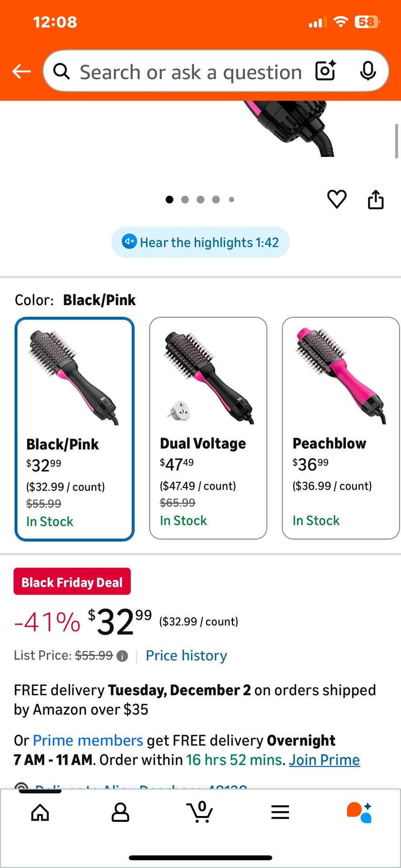
Task: Tap the search input field
Action: [x=190, y=71]
